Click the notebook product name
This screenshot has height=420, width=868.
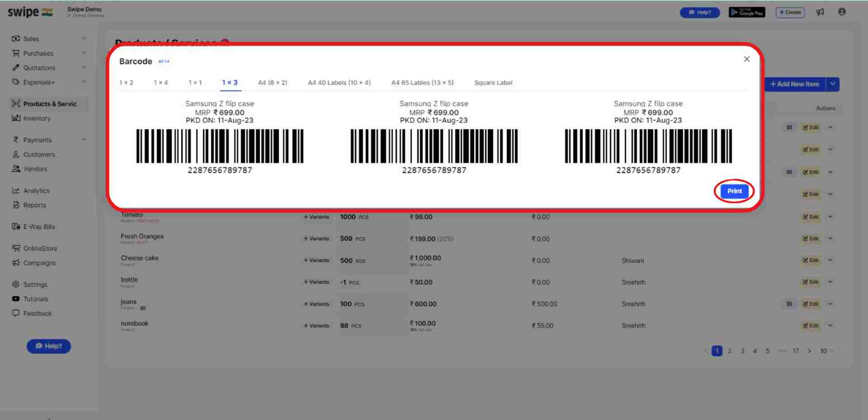coord(134,323)
